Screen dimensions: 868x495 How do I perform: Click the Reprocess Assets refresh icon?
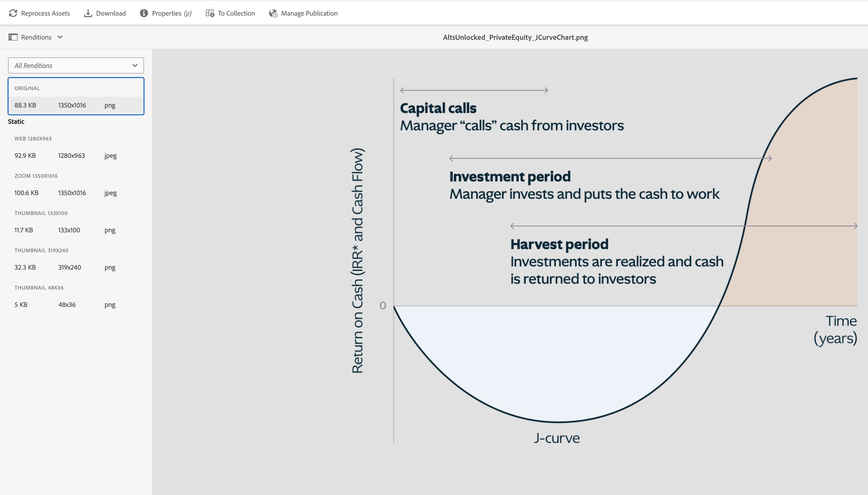tap(13, 13)
